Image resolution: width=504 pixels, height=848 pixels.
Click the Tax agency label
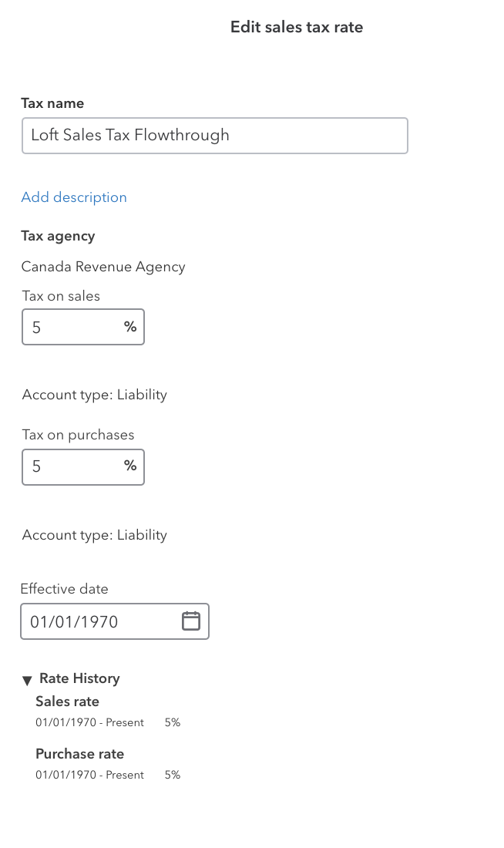coord(58,236)
